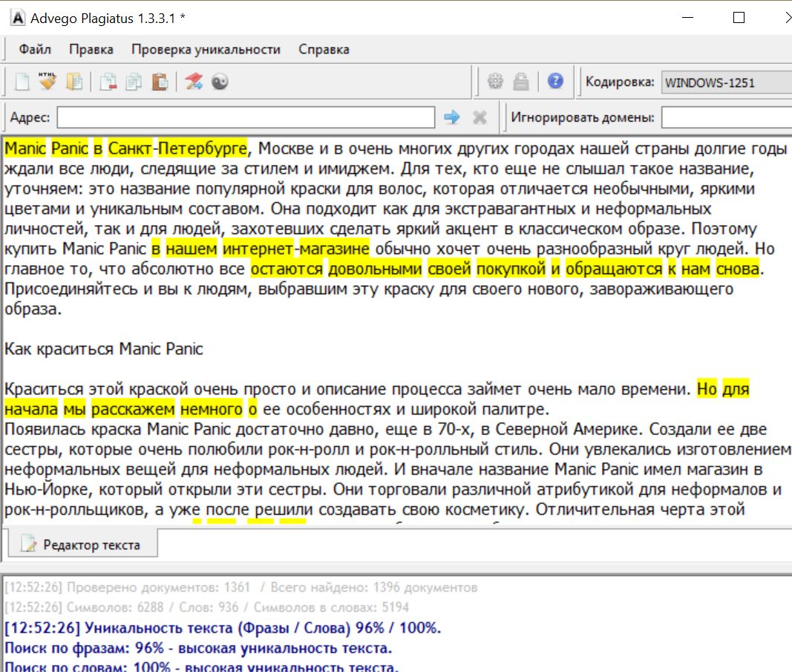Minimize the Advego Plagiatus window
Screen dimensions: 792x672
[x=687, y=18]
